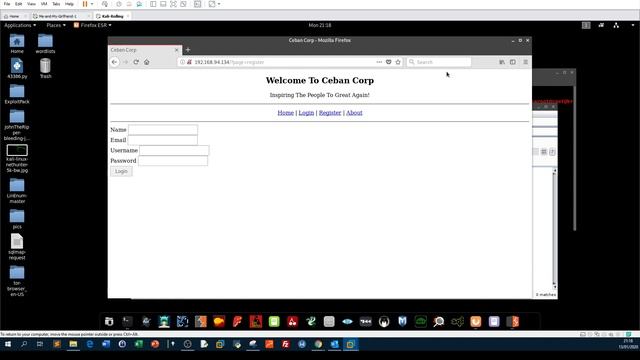
Task: Click the Home link
Action: pos(285,113)
